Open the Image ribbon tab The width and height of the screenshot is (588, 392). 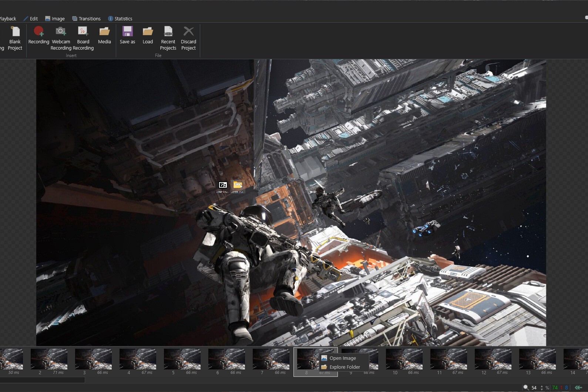point(55,19)
